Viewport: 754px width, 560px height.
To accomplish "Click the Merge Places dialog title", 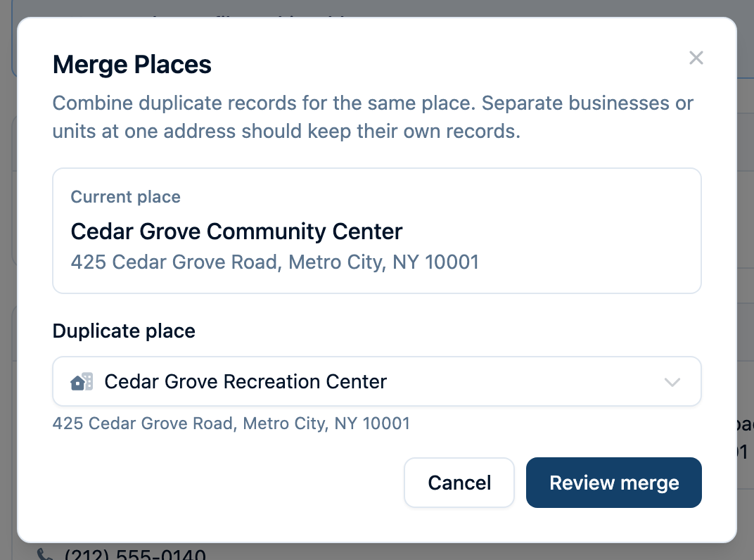I will 132,65.
